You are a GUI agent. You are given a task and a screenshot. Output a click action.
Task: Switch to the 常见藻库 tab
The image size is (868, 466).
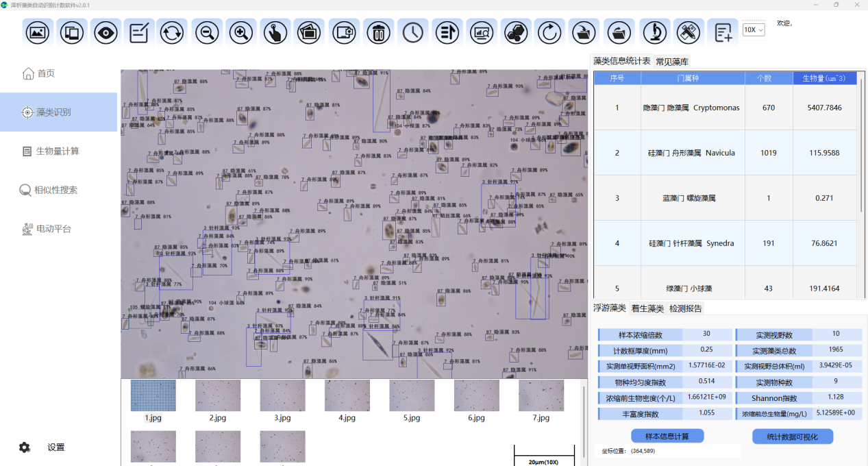click(x=672, y=62)
